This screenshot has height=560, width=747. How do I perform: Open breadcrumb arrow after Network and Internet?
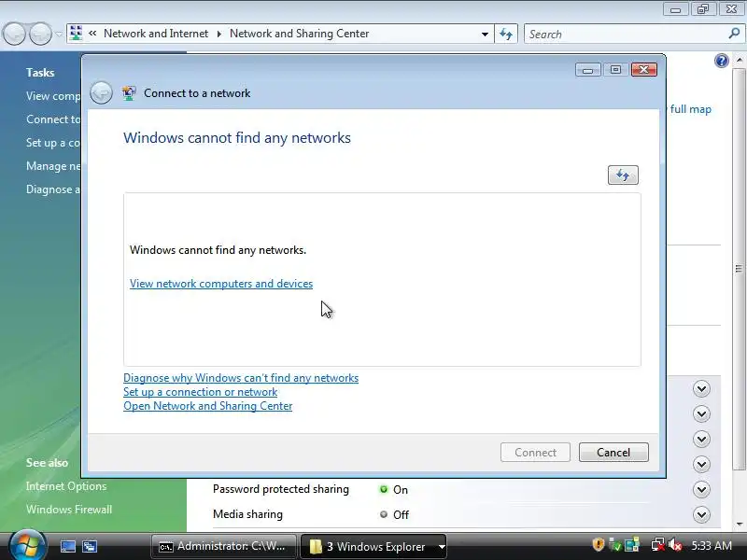[219, 34]
